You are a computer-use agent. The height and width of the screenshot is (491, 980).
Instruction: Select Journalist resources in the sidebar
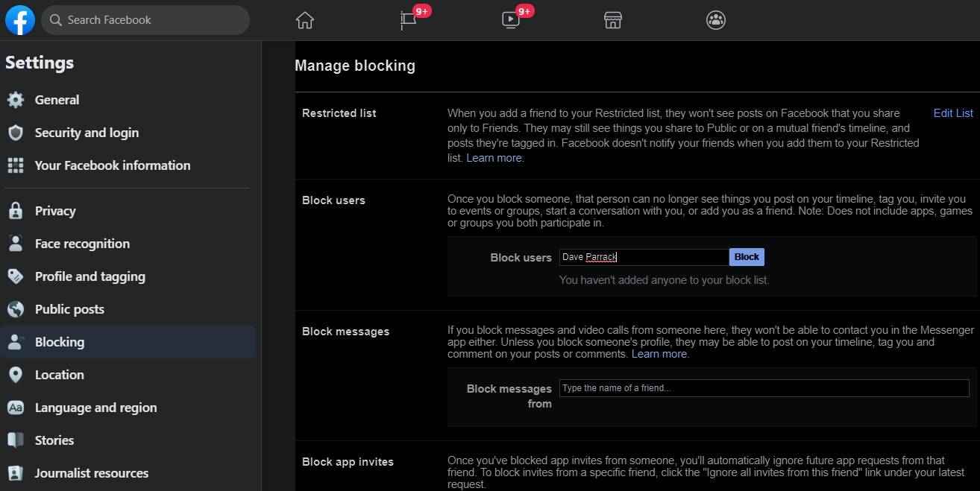[92, 473]
